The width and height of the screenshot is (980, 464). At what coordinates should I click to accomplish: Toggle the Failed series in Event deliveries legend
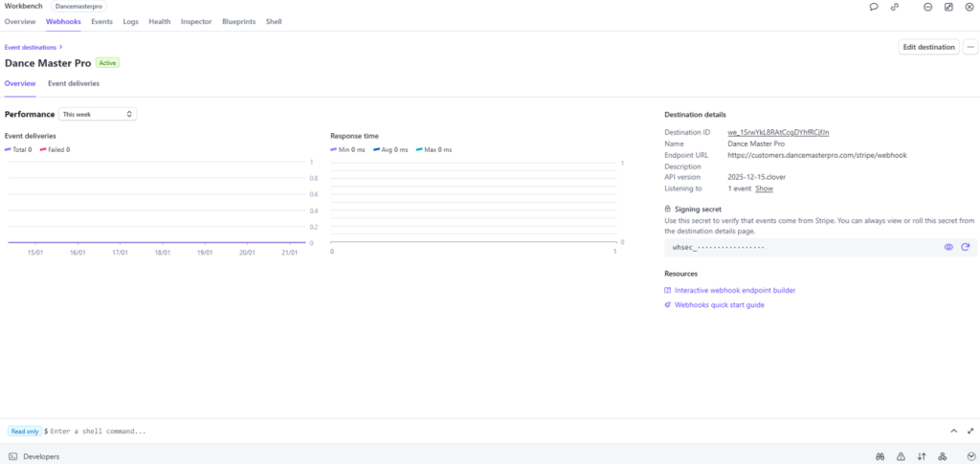coord(56,149)
